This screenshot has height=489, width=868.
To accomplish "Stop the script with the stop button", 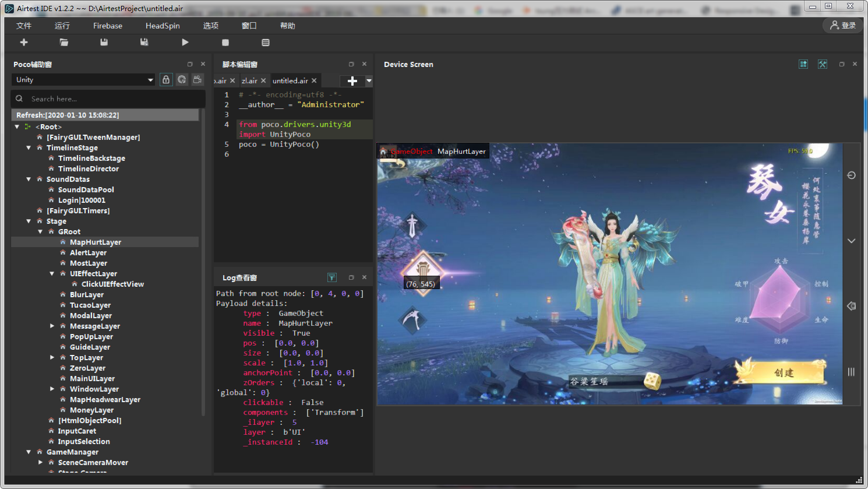I will (x=225, y=43).
